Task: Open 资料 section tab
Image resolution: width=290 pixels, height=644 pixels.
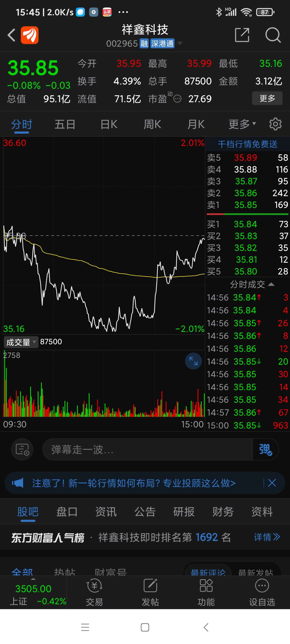Action: pos(262,512)
